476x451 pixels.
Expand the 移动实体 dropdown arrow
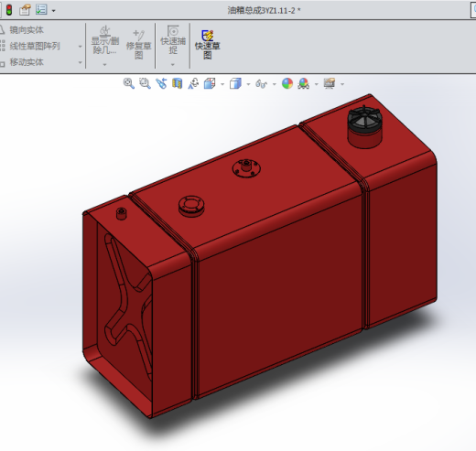click(x=81, y=62)
